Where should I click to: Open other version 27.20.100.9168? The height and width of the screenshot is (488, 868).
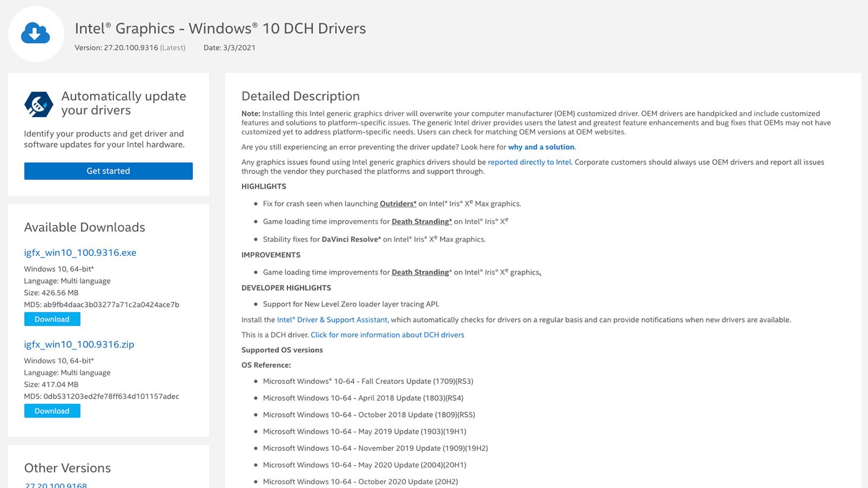click(x=56, y=485)
